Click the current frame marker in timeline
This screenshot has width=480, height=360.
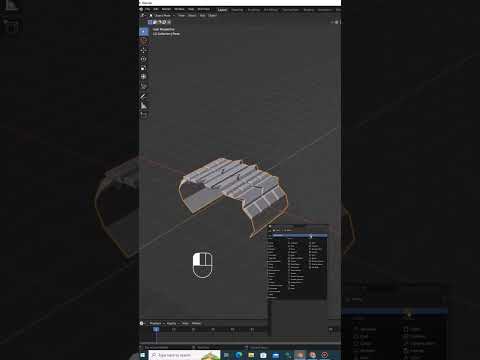click(156, 329)
